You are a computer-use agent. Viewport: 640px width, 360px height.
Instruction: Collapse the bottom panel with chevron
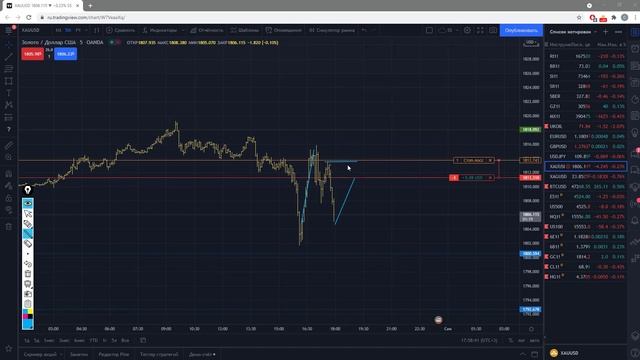(523, 354)
